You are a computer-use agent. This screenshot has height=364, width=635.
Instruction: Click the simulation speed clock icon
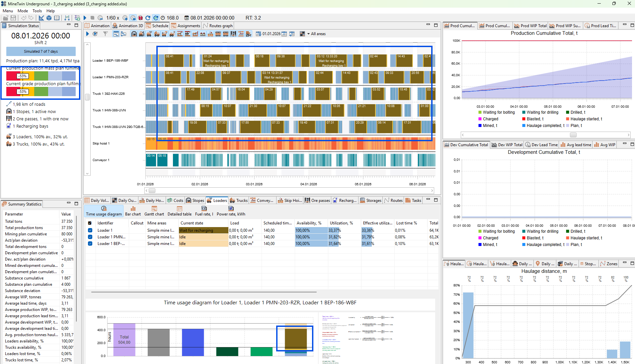[x=100, y=18]
